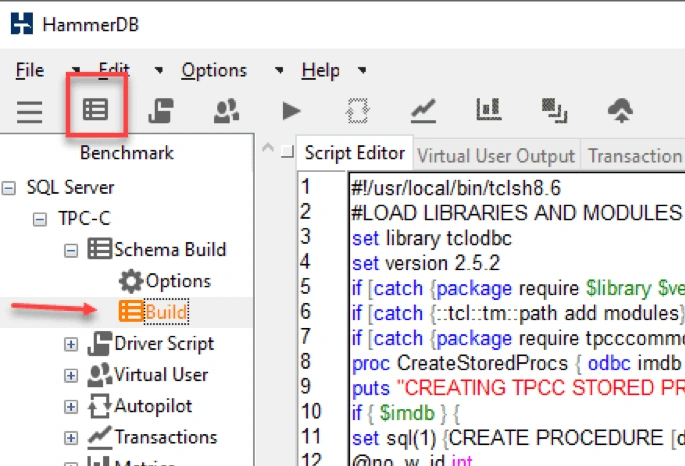
Task: Switch to the Script Editor tab
Action: (355, 153)
